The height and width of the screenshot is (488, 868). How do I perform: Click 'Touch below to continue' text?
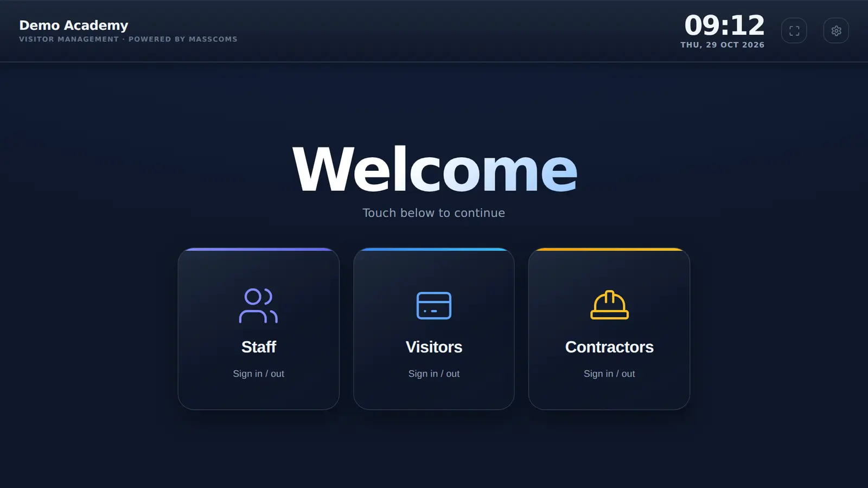[434, 213]
